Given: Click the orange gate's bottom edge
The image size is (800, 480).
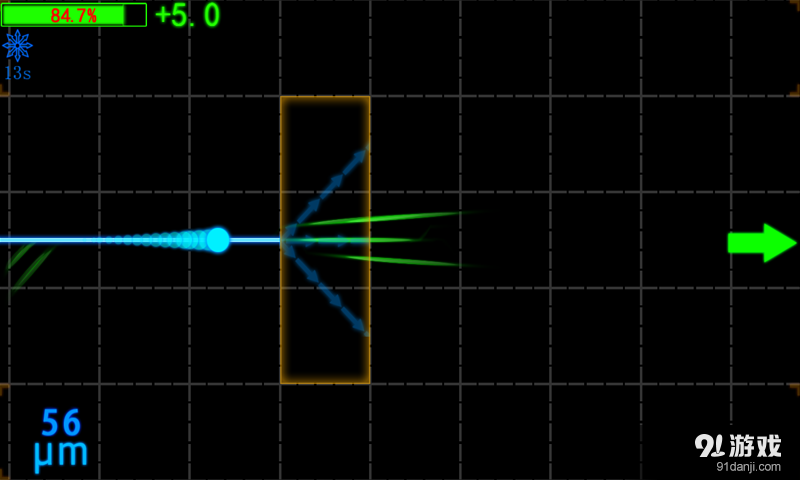Looking at the screenshot, I should tap(325, 383).
